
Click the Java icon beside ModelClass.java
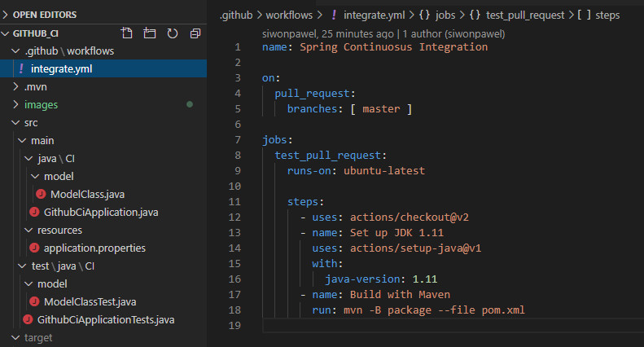tap(41, 194)
